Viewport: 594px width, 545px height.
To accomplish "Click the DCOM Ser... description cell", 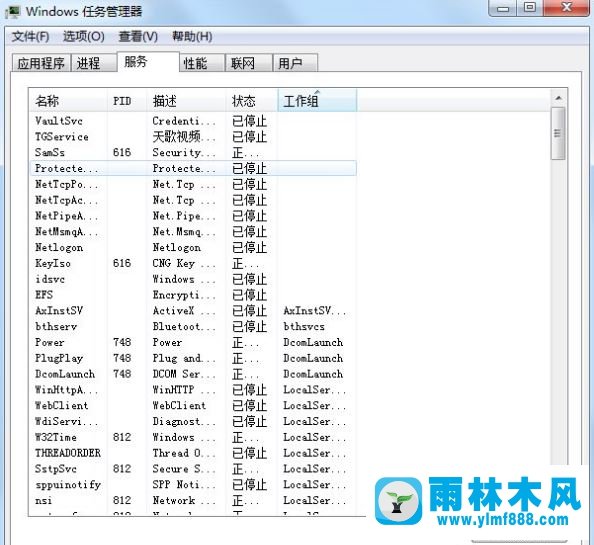I will (184, 374).
